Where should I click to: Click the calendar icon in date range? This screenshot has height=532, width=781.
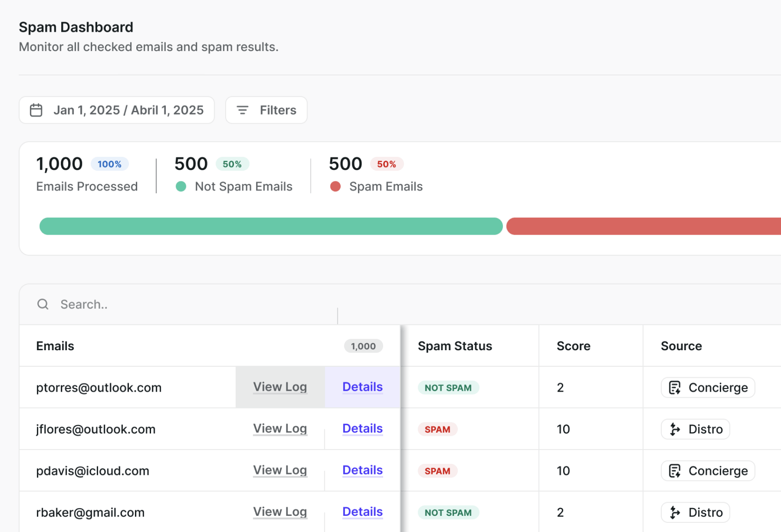coord(36,110)
